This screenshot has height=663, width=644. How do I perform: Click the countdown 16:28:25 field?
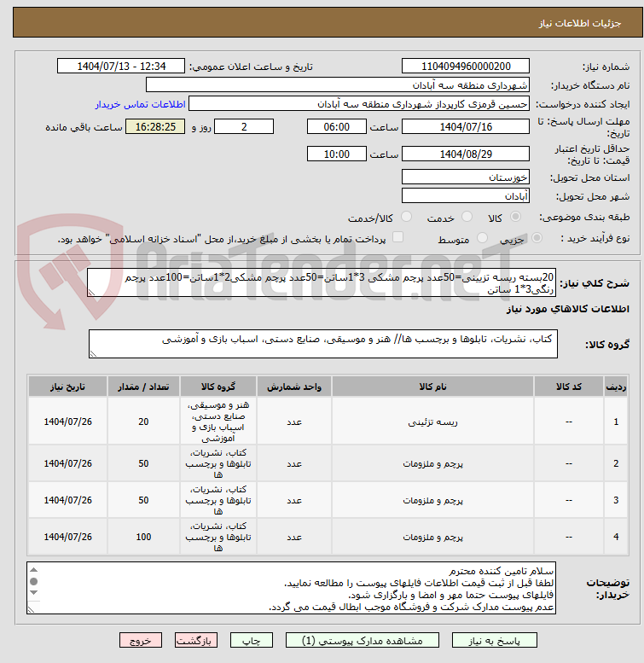point(155,127)
